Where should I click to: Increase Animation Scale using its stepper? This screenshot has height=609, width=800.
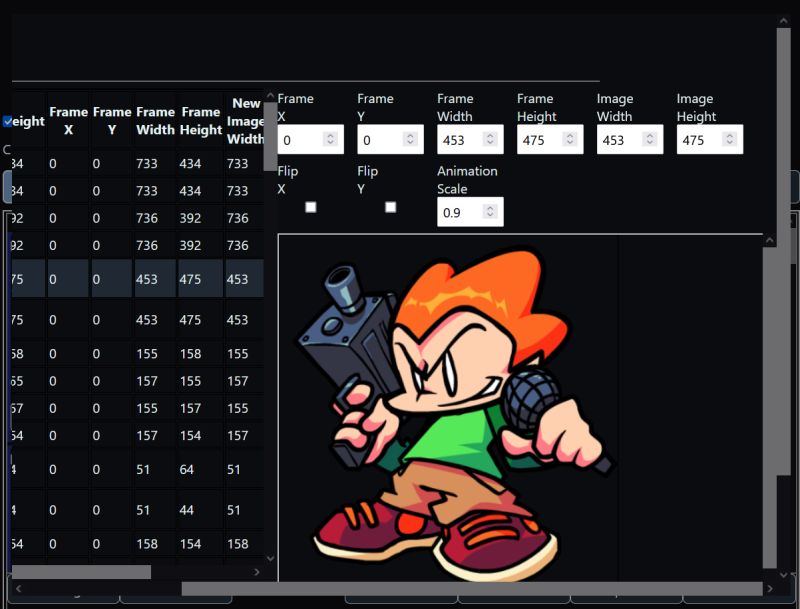click(488, 207)
